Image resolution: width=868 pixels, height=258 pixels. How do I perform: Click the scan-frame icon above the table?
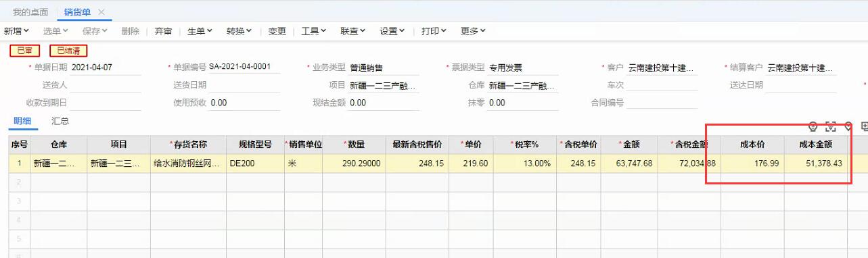point(831,126)
